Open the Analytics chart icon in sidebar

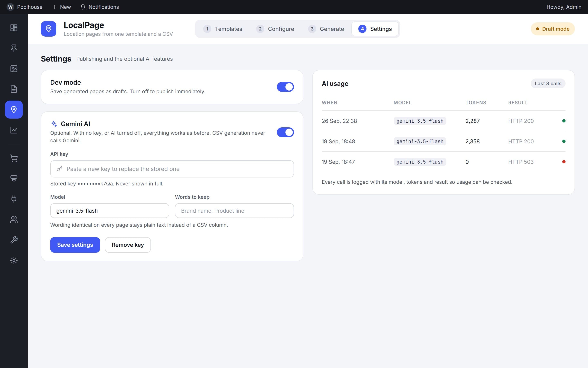(14, 130)
